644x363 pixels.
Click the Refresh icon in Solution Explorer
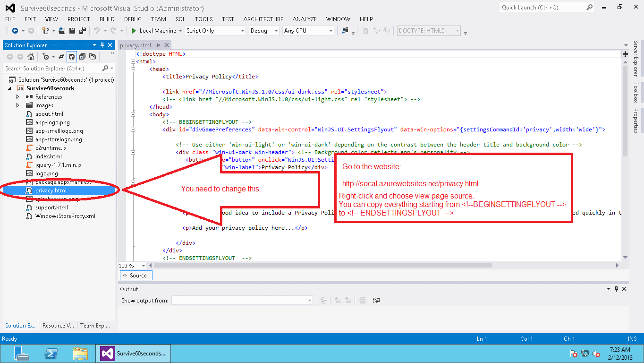point(72,57)
